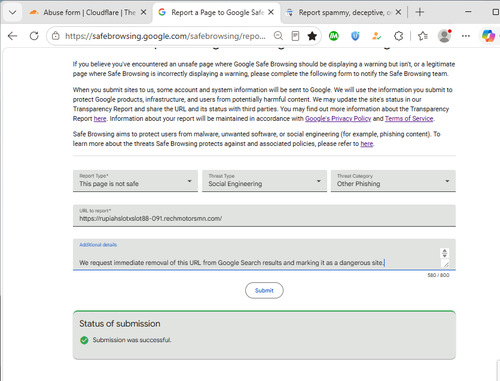Minimize the browser window
Screen dimensions: 500x381
pyautogui.click(x=468, y=12)
